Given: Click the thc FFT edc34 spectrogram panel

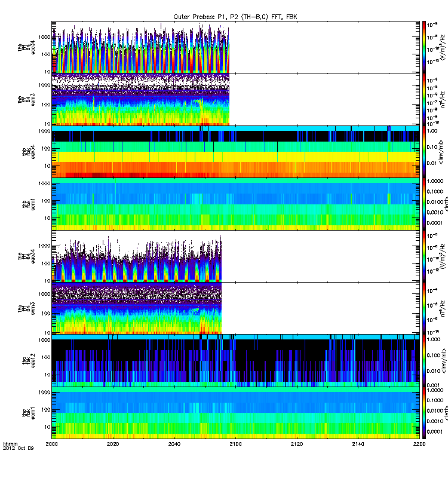Looking at the screenshot, I should point(137,257).
